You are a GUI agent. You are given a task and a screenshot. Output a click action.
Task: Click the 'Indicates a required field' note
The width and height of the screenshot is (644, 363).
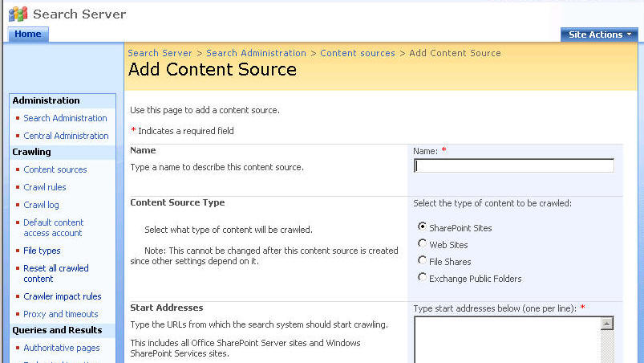point(185,131)
